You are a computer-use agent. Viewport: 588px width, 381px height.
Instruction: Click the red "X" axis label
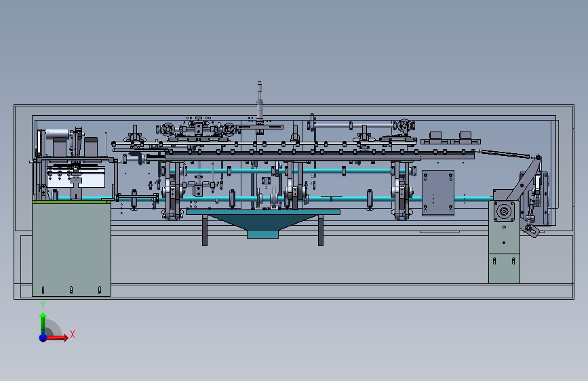73,334
